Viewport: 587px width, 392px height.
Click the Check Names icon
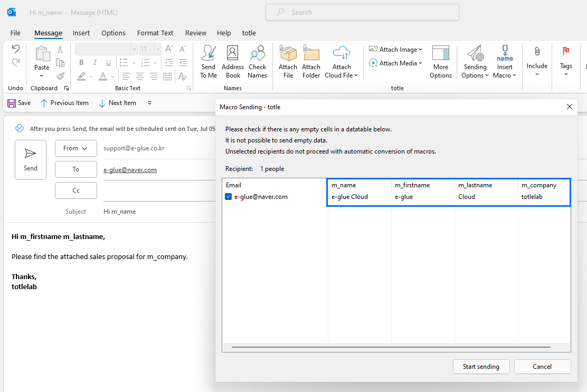click(x=257, y=53)
